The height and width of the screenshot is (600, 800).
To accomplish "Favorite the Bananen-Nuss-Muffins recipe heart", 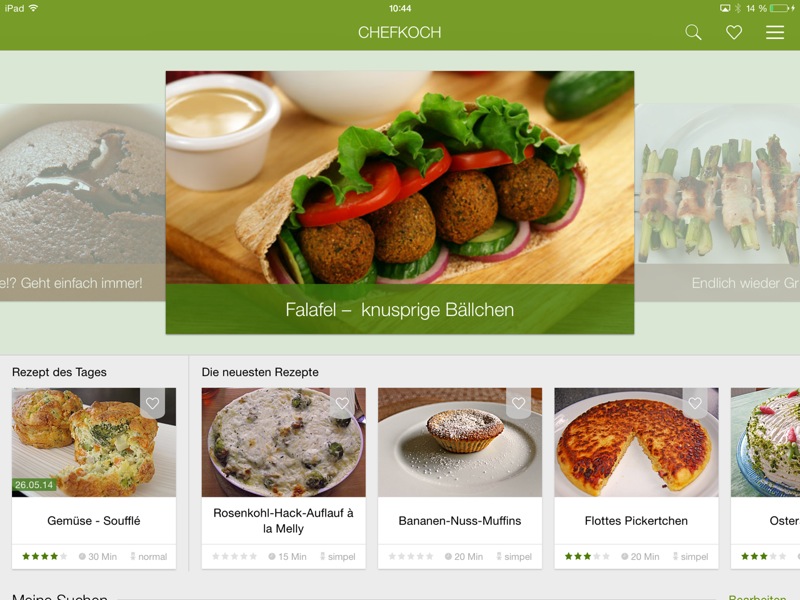I will pyautogui.click(x=518, y=403).
